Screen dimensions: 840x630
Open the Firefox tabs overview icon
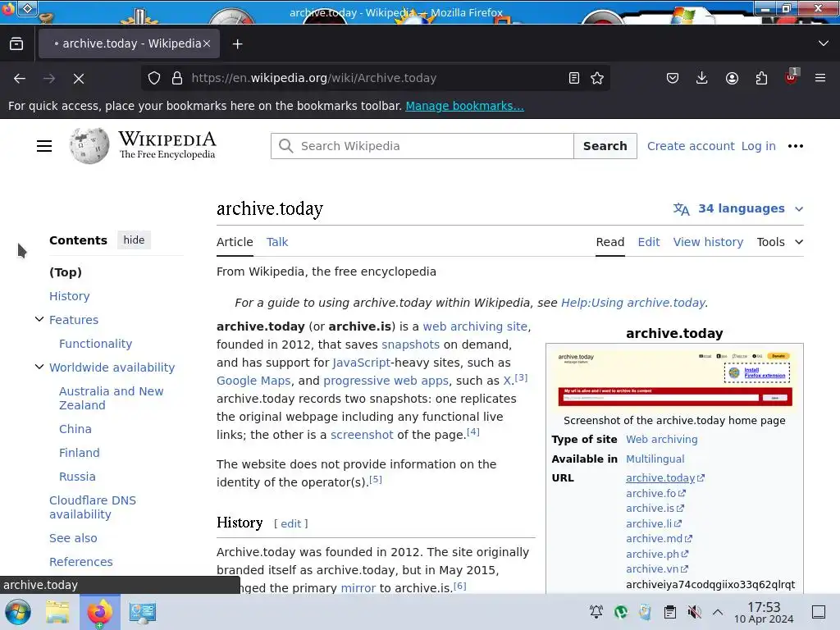[x=16, y=43]
